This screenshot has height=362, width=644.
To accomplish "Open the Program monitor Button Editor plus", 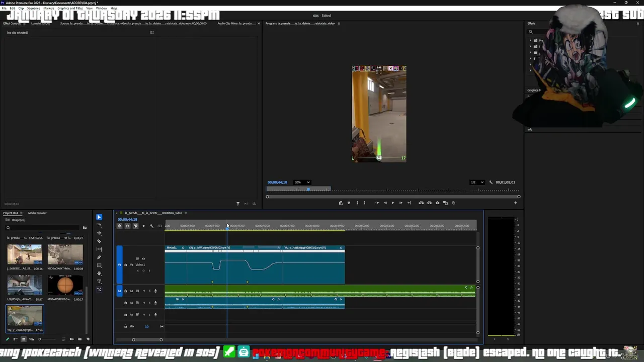I will point(515,203).
